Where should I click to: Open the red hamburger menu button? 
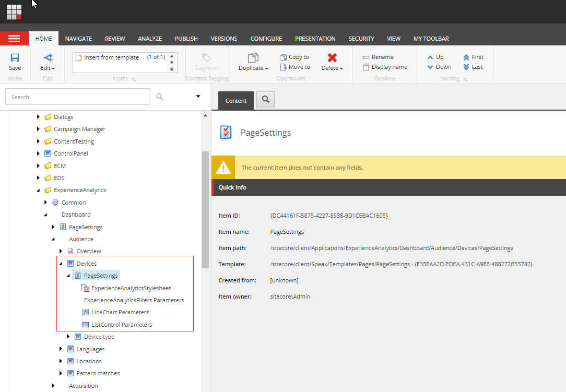(14, 39)
